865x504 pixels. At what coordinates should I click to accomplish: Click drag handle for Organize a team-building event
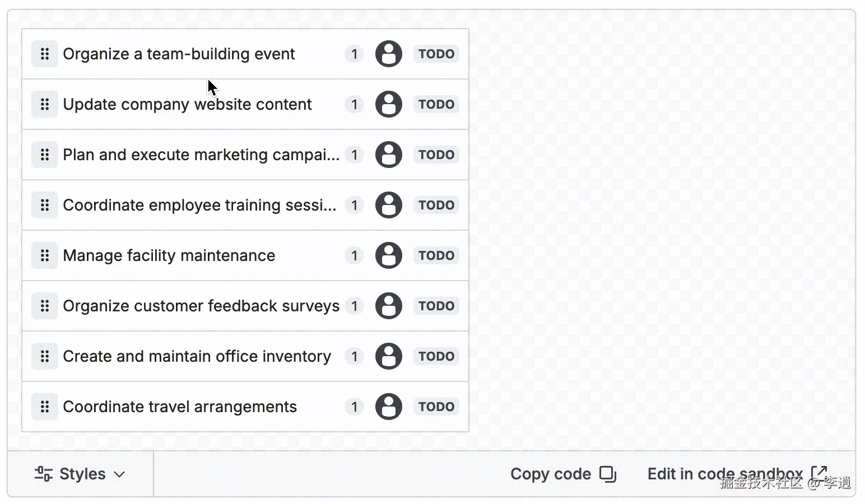tap(45, 54)
